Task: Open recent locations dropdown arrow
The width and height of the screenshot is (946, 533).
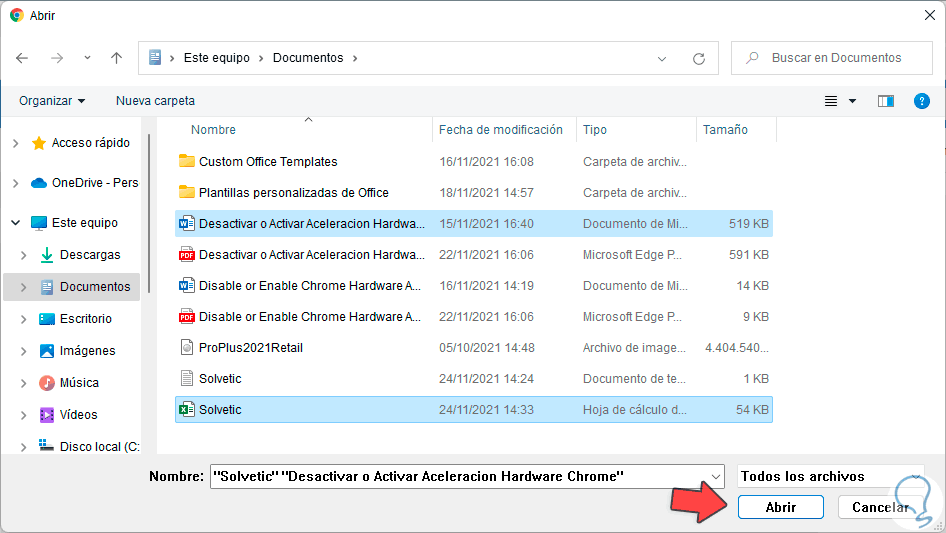Action: pyautogui.click(x=87, y=58)
